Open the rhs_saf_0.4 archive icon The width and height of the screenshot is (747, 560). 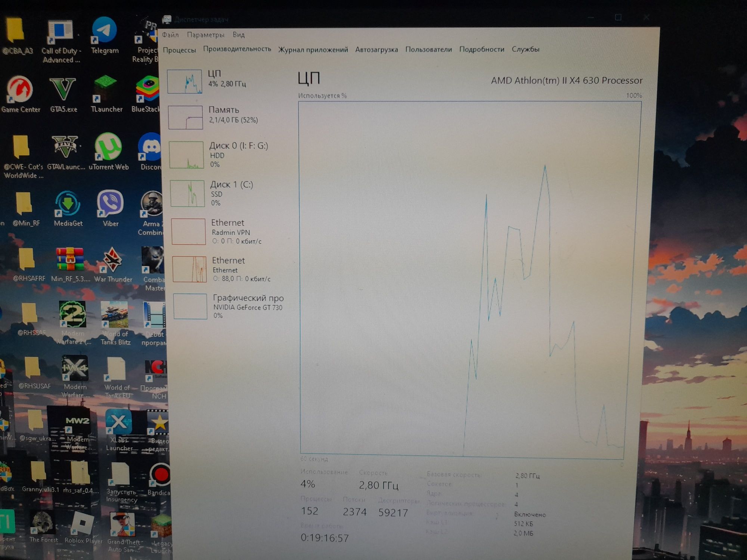[x=80, y=477]
